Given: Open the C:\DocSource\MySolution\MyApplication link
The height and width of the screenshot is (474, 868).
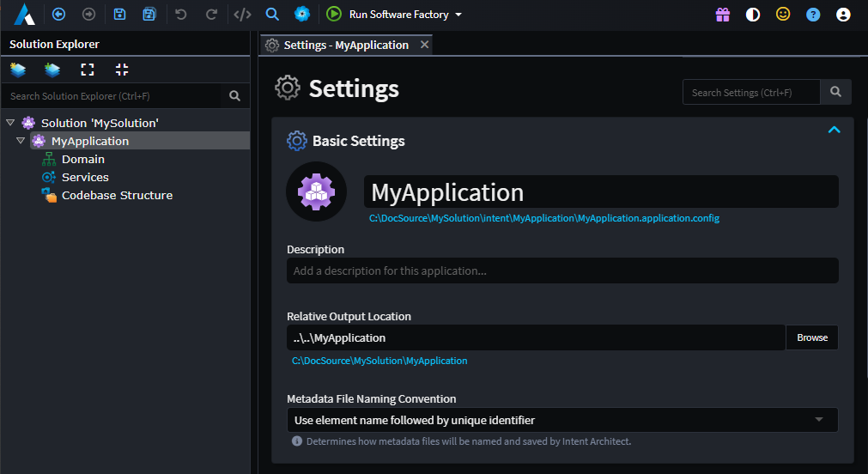Looking at the screenshot, I should 379,361.
